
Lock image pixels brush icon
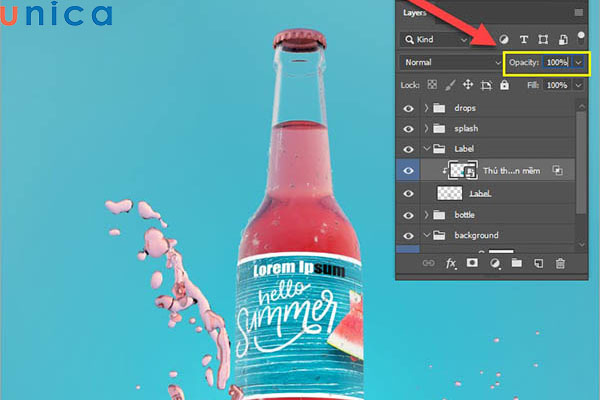pos(450,85)
